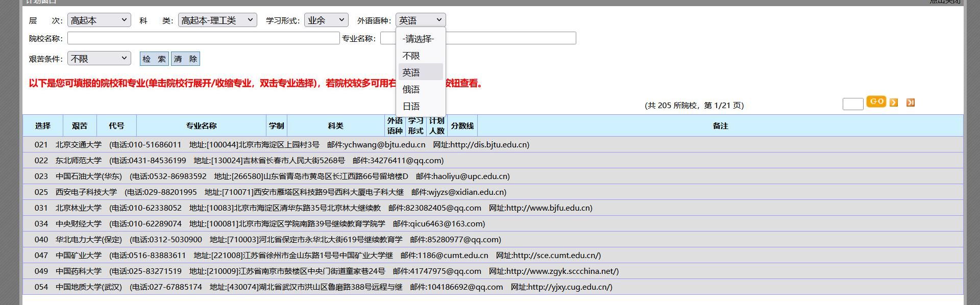Click the 专业名称 column header
980x305 pixels.
[202, 125]
